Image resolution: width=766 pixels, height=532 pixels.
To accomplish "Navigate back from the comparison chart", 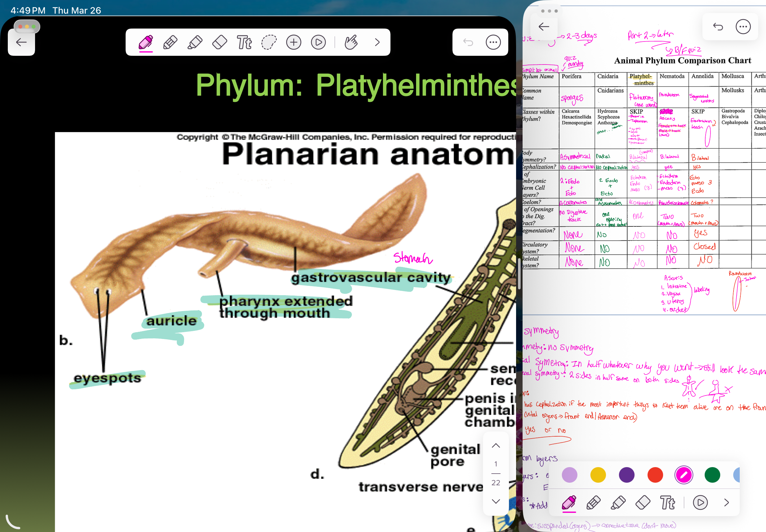I will (544, 27).
